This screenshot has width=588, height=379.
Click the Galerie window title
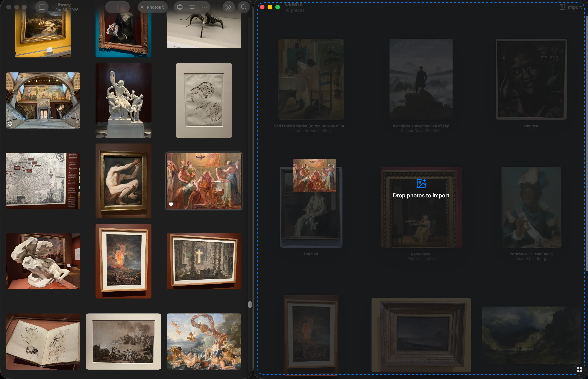(x=293, y=4)
